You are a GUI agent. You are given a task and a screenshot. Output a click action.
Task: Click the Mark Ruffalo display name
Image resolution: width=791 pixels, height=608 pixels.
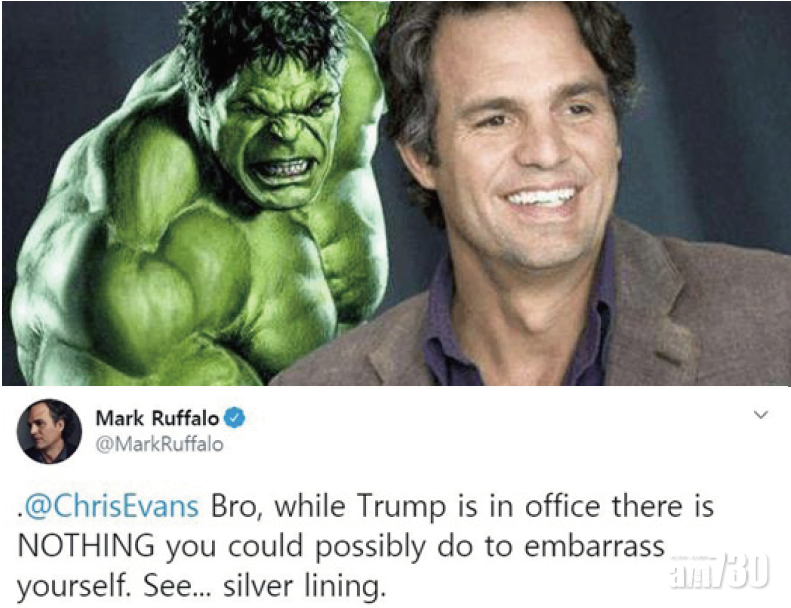(x=157, y=418)
